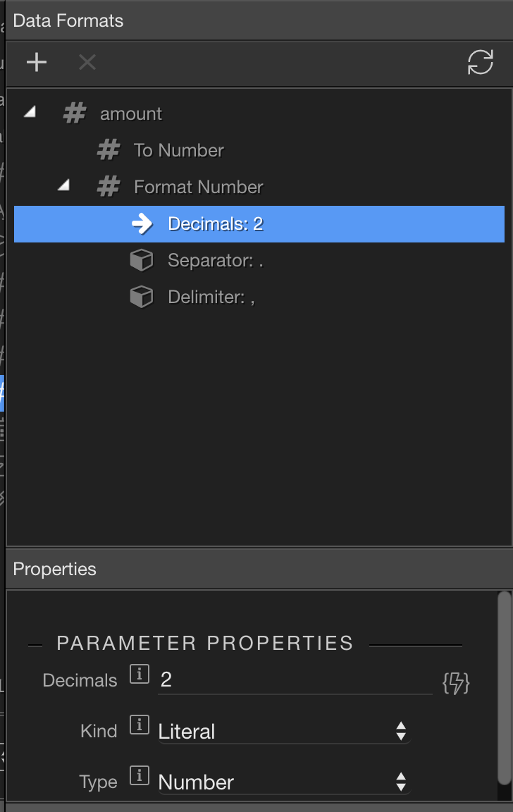The height and width of the screenshot is (812, 513).
Task: Click the plus icon to add data format
Action: click(37, 63)
